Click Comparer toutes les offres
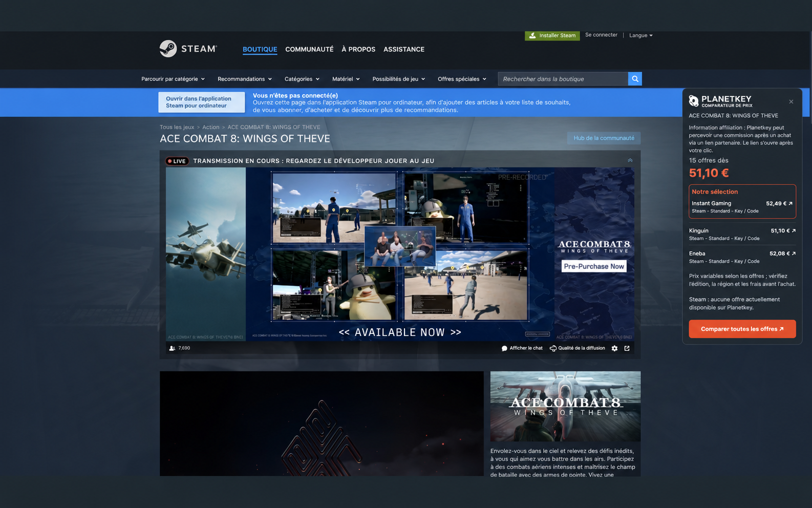This screenshot has width=812, height=508. point(742,329)
